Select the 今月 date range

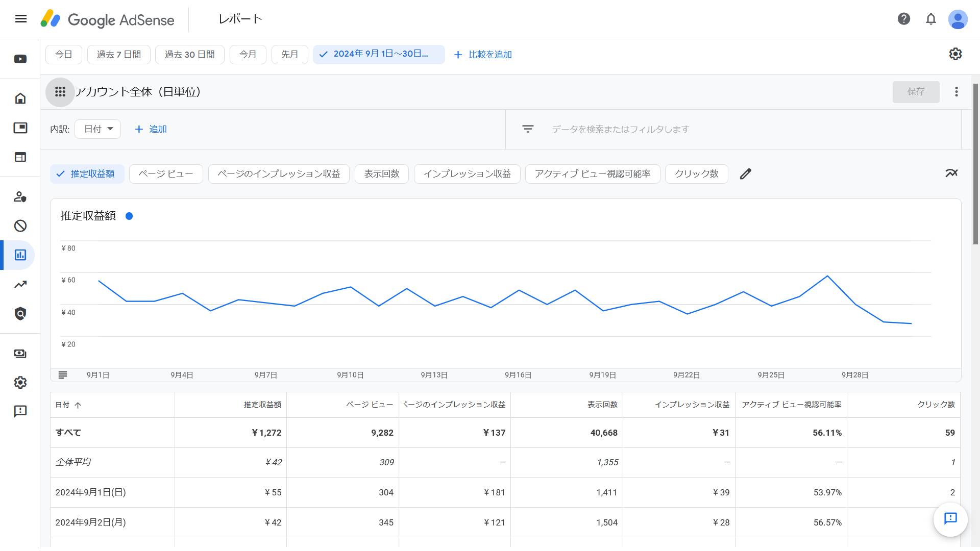pos(248,55)
